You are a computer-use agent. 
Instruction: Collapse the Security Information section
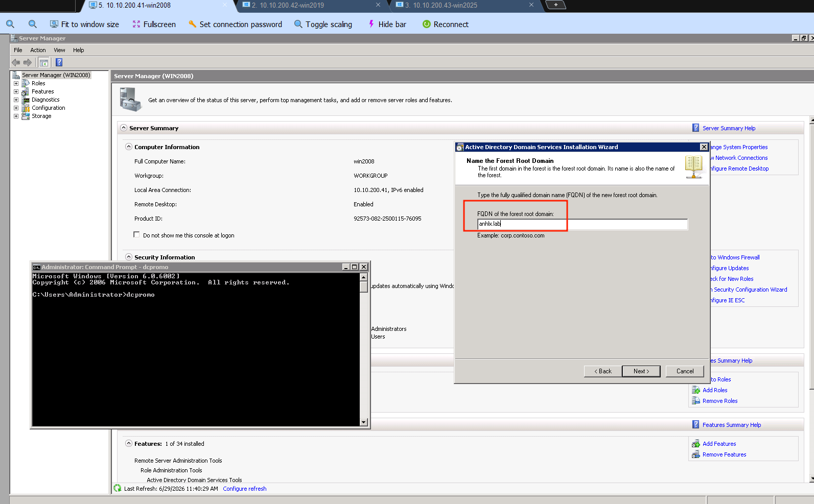pyautogui.click(x=129, y=257)
